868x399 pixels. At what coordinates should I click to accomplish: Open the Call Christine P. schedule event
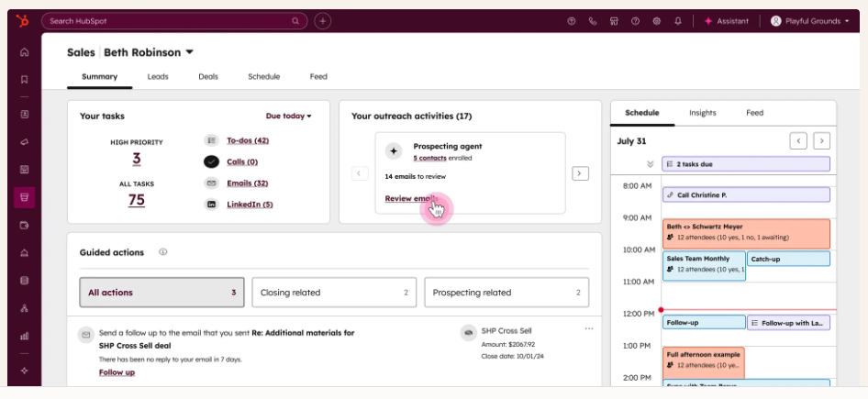[x=746, y=194]
